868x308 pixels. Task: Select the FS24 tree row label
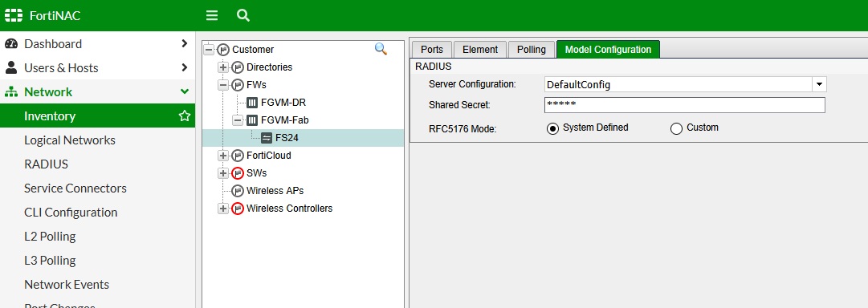pyautogui.click(x=287, y=138)
